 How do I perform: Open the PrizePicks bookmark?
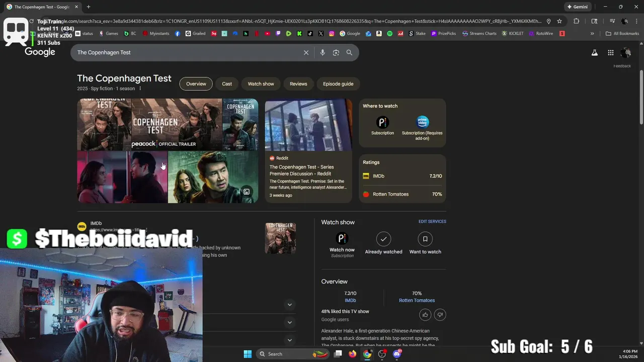point(443,34)
